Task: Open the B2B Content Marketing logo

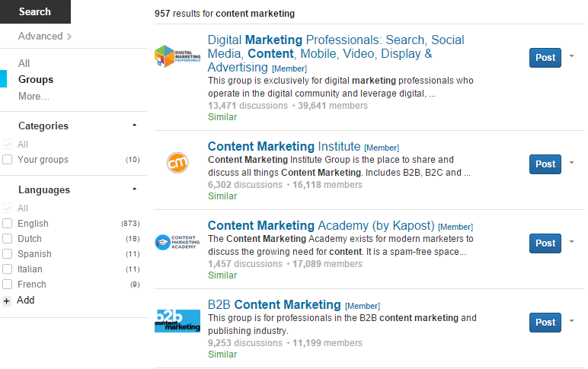Action: coord(177,321)
